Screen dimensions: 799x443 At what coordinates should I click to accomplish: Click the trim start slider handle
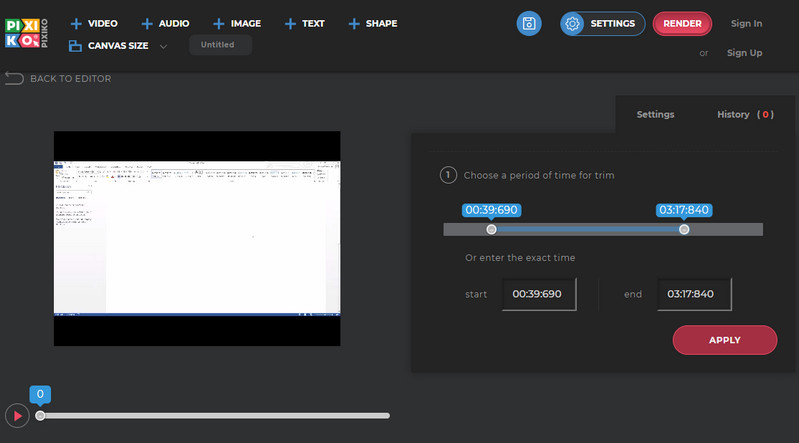(491, 229)
